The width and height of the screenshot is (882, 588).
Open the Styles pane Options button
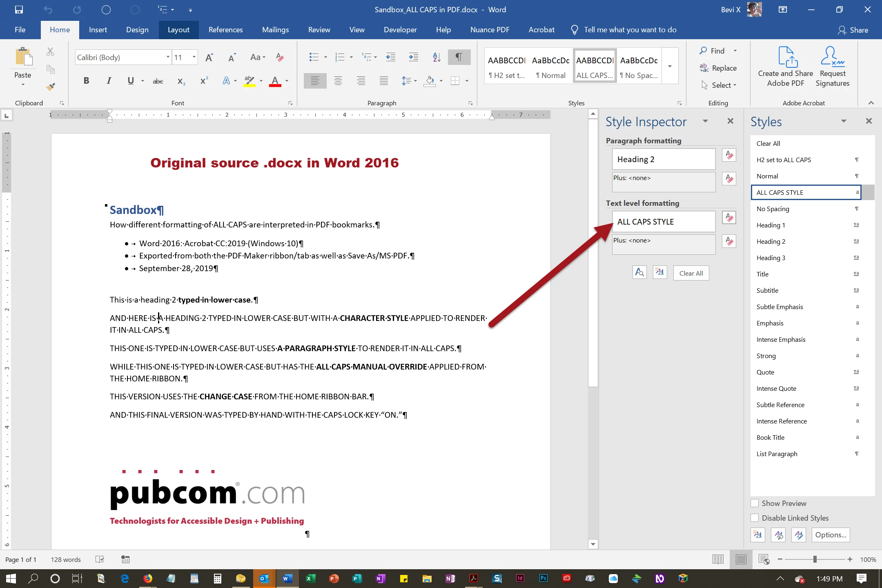[831, 535]
